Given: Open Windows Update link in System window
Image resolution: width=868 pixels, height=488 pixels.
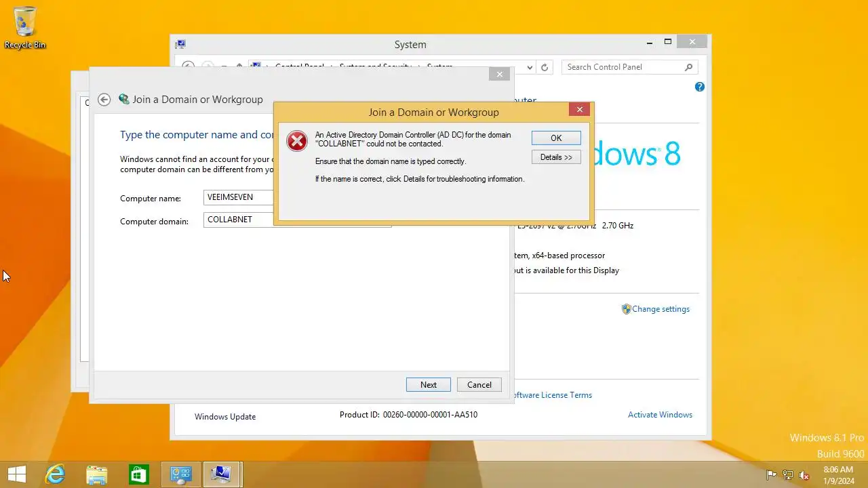Looking at the screenshot, I should tap(225, 417).
